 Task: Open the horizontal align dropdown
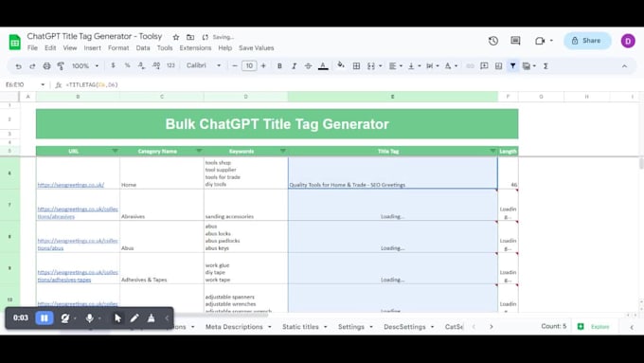[x=396, y=65]
